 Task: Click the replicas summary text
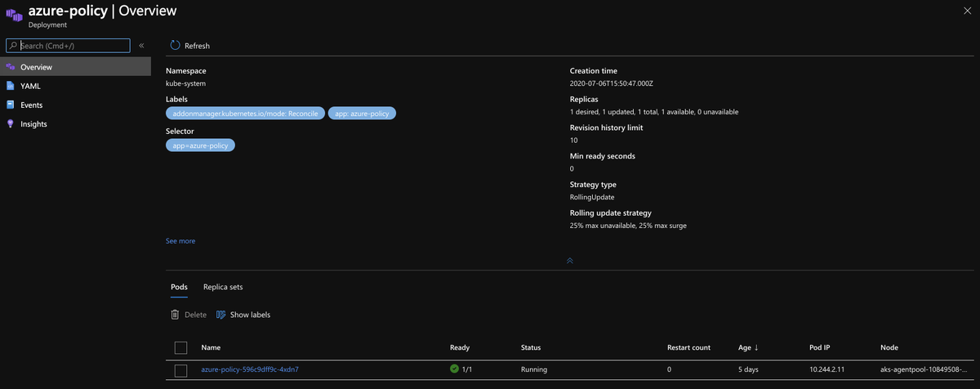(x=654, y=111)
